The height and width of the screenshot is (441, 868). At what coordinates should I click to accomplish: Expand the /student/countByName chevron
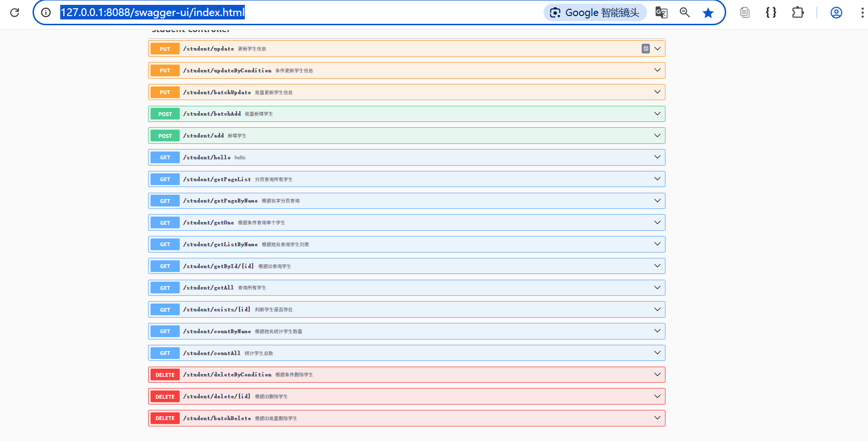pos(657,331)
